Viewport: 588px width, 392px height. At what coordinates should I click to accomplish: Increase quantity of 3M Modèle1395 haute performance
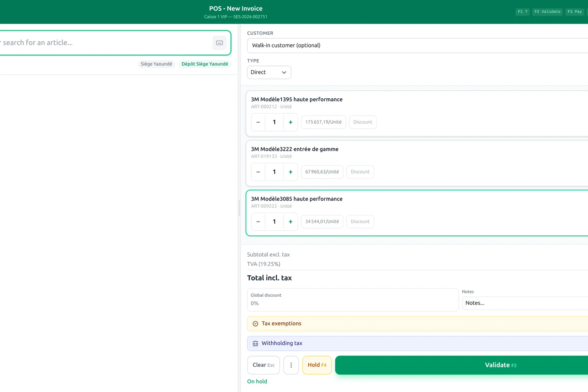(291, 122)
